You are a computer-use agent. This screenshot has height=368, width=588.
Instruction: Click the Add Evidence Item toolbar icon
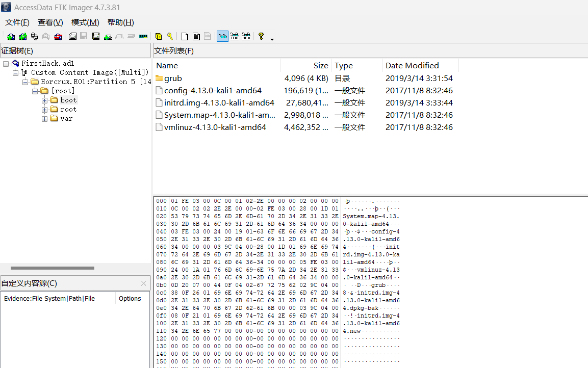(x=11, y=36)
